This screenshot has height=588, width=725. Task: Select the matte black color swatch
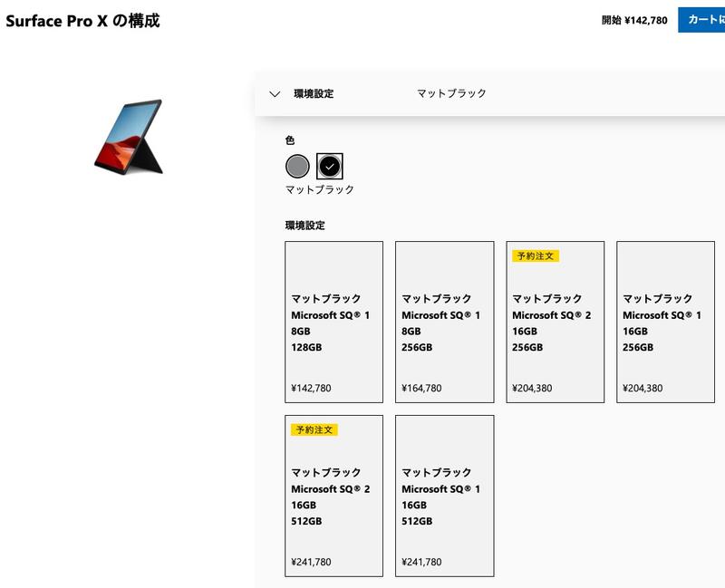pos(330,167)
